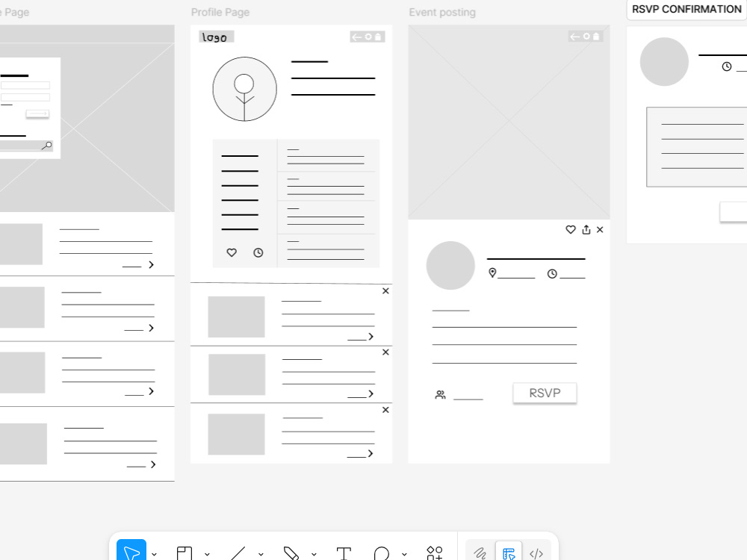This screenshot has height=560, width=747.
Task: Click clock icon in RSVP Confirmation frame
Action: [x=727, y=66]
